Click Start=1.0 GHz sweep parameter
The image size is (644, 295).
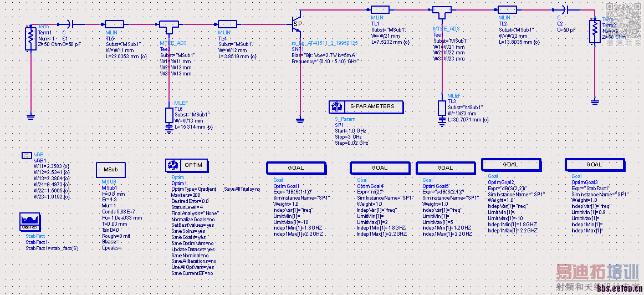350,131
